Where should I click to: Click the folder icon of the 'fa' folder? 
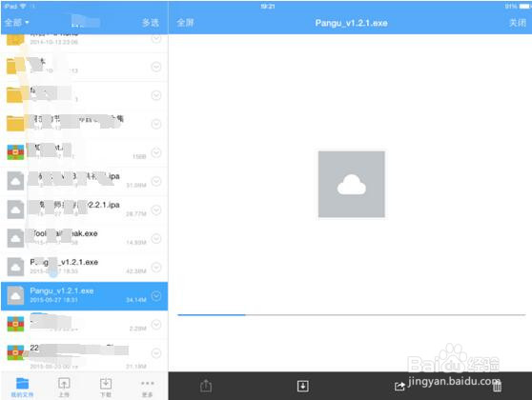coord(15,95)
